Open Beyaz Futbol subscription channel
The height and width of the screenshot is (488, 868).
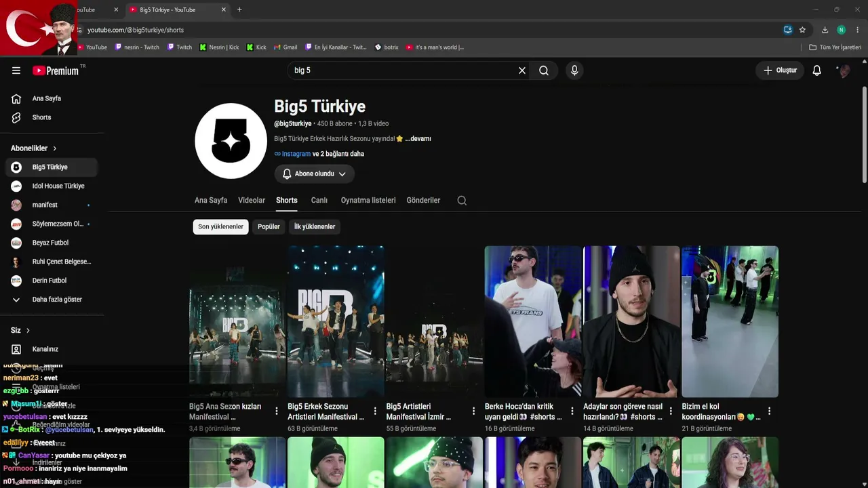point(52,243)
